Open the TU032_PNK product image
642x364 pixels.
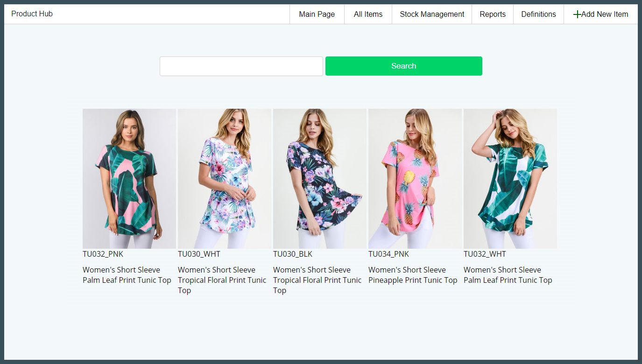129,179
